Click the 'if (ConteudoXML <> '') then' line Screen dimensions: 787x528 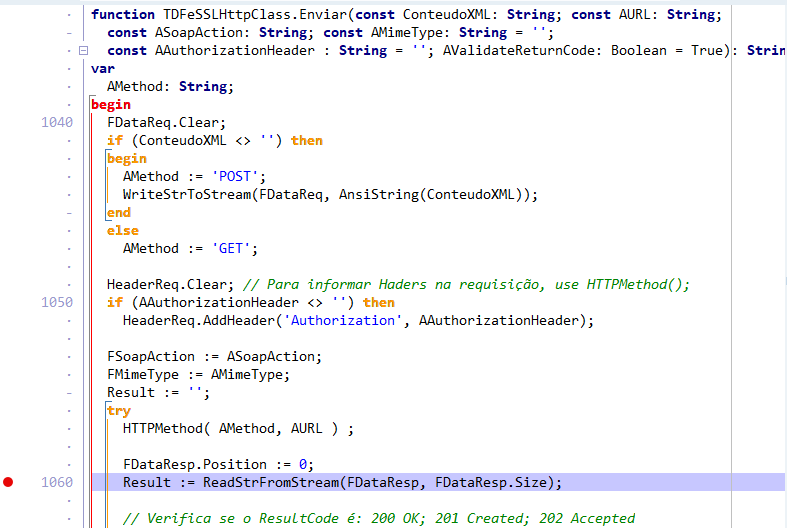coord(215,141)
